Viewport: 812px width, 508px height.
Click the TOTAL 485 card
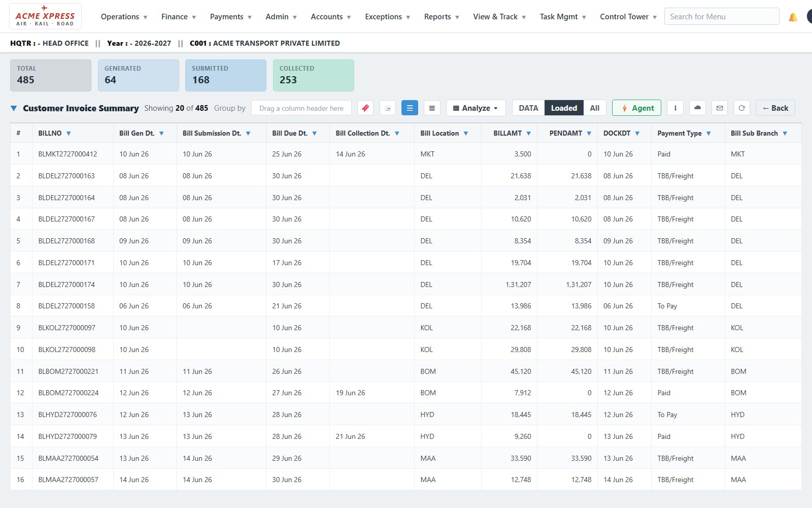[51, 75]
